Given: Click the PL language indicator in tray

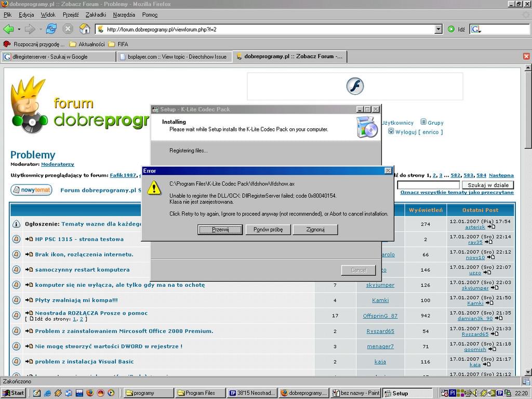Looking at the screenshot, I should (453, 393).
